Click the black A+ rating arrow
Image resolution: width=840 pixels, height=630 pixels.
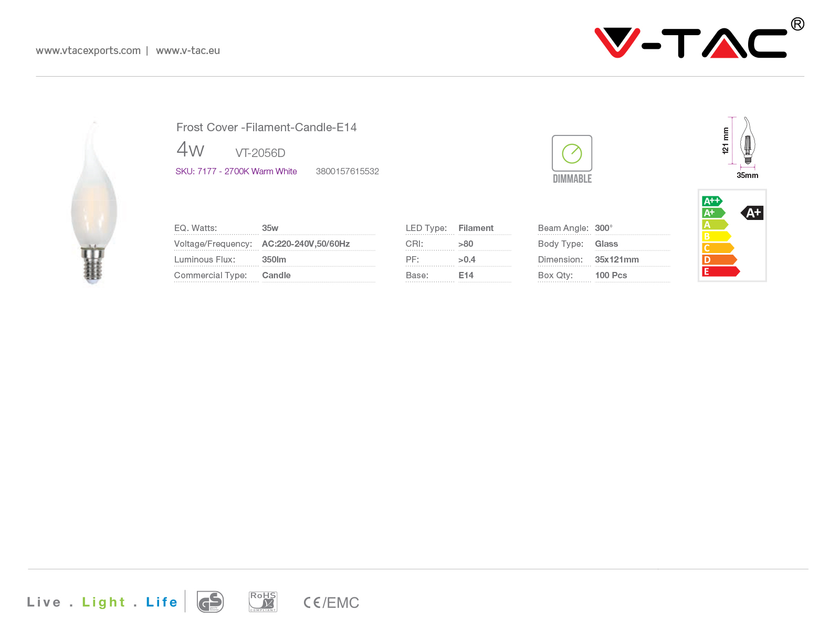(x=752, y=213)
